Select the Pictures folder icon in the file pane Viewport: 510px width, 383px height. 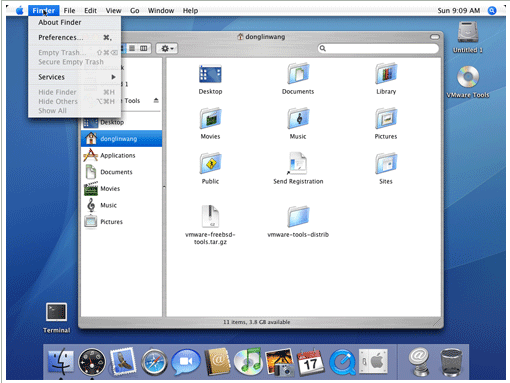tap(386, 118)
